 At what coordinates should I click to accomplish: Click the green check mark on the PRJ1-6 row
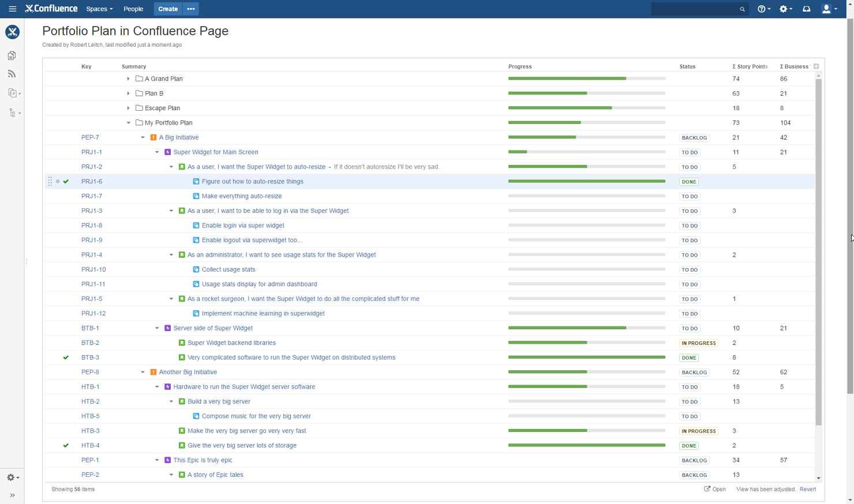tap(66, 182)
